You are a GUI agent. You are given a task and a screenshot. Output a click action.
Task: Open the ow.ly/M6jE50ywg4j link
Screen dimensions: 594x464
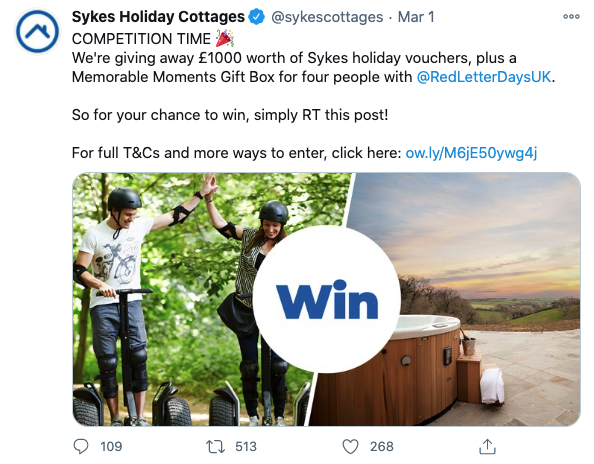[471, 153]
